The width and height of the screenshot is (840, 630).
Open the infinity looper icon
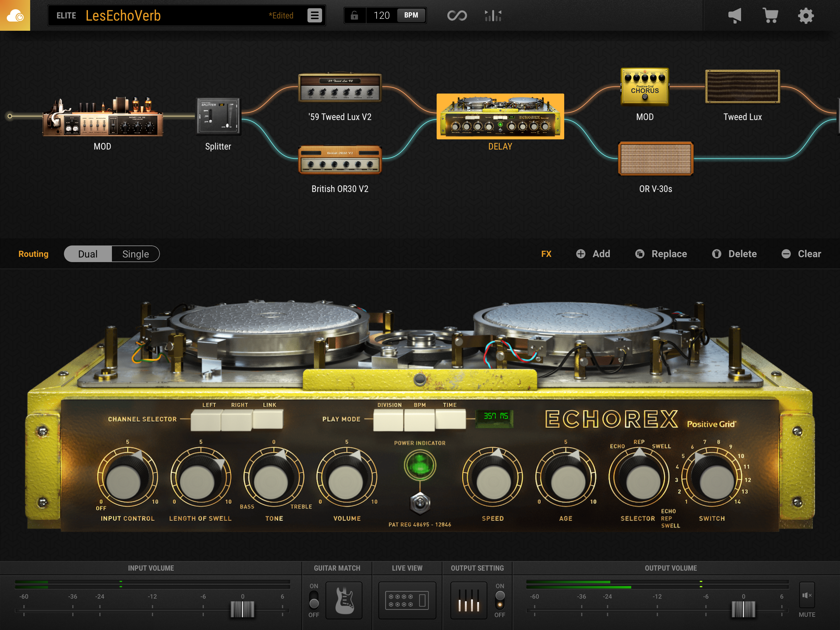(457, 16)
